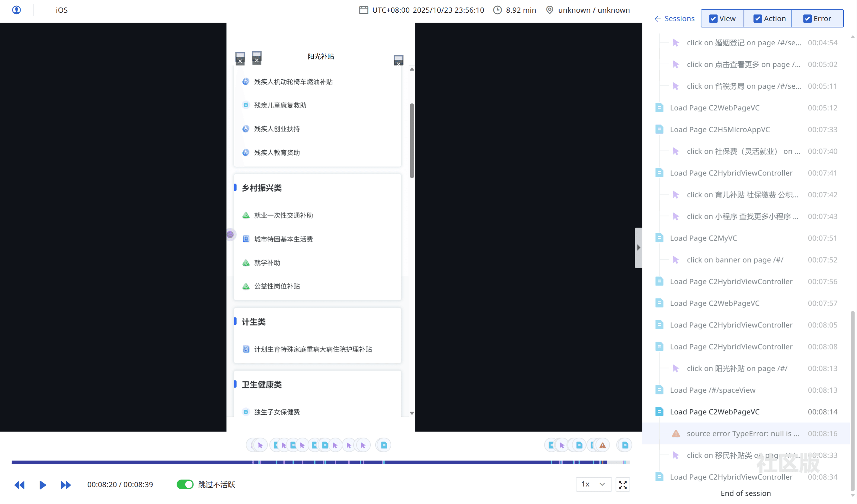Click the rewind playback icon
The width and height of the screenshot is (857, 504).
[x=19, y=485]
